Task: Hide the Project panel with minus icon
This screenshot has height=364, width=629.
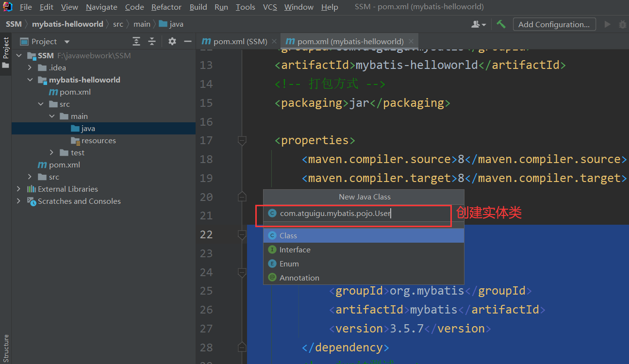Action: [187, 41]
